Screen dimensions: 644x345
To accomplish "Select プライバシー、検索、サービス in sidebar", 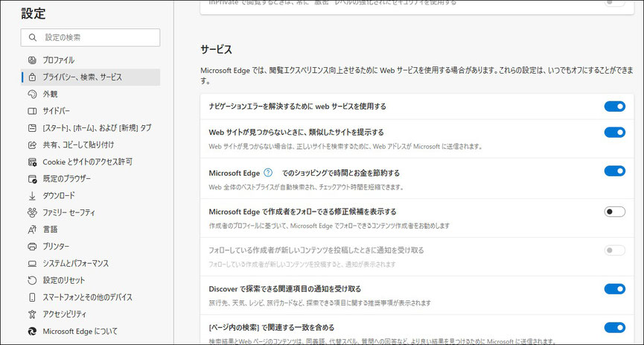I will click(x=90, y=77).
